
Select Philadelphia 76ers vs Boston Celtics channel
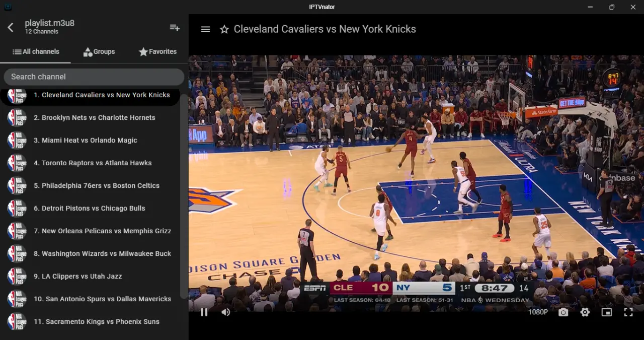coord(90,185)
